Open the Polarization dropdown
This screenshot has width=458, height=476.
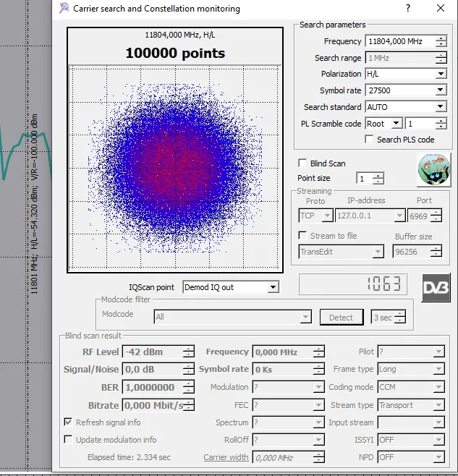tap(441, 74)
